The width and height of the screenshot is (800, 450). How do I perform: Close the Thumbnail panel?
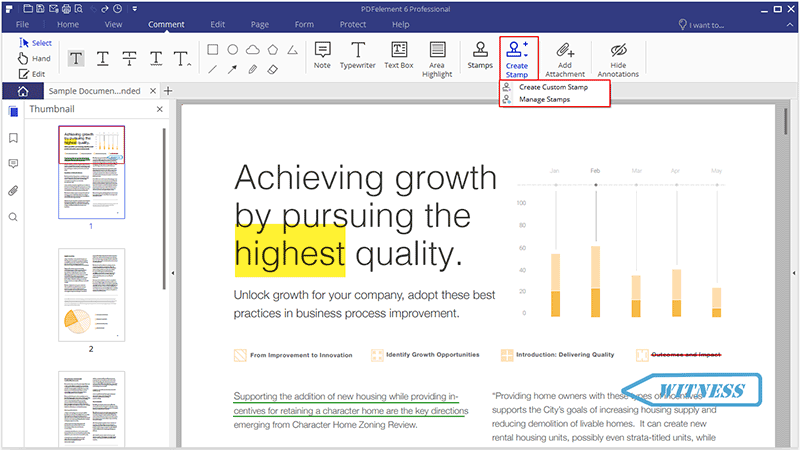(x=160, y=109)
